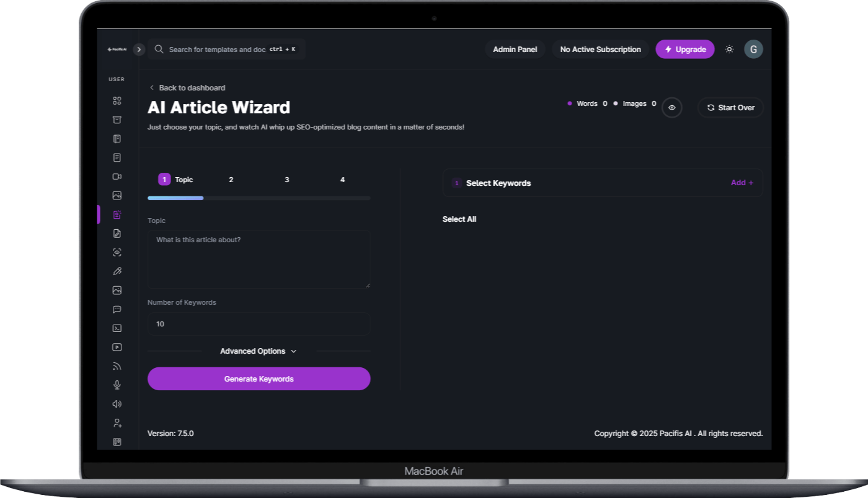
Task: Click Add + in Select Keywords
Action: [x=742, y=183]
